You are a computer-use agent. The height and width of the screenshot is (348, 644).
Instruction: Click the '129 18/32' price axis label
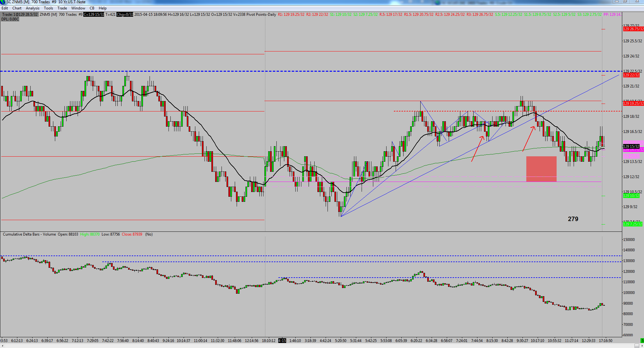(x=631, y=117)
